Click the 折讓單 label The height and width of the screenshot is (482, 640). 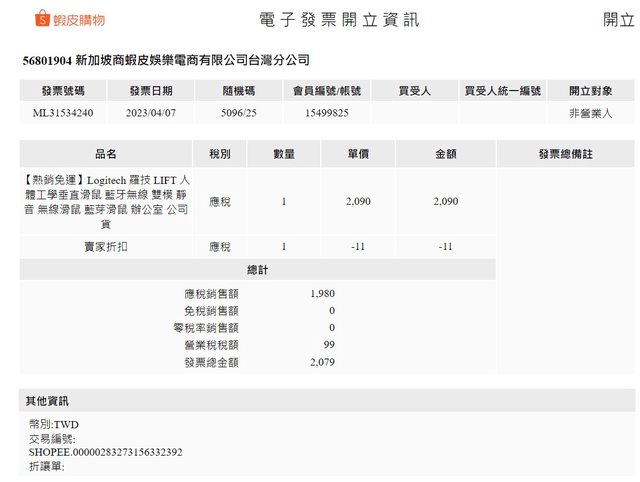tap(46, 466)
